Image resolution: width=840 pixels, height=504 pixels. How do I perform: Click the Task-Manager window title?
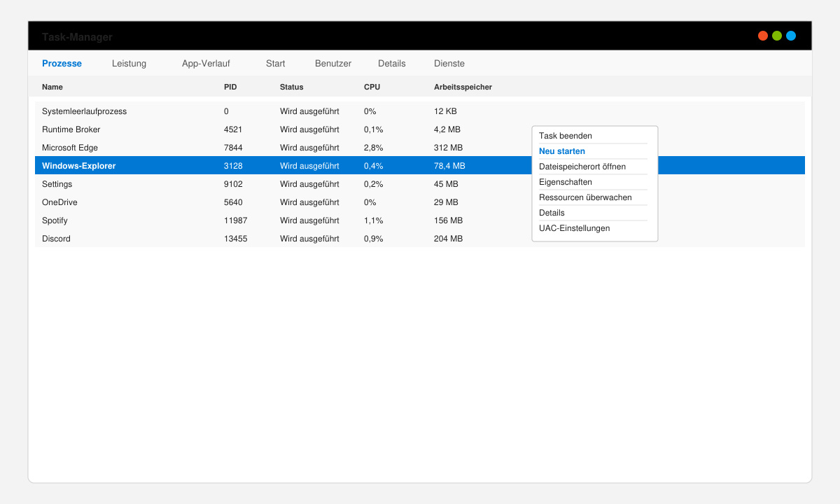click(77, 37)
